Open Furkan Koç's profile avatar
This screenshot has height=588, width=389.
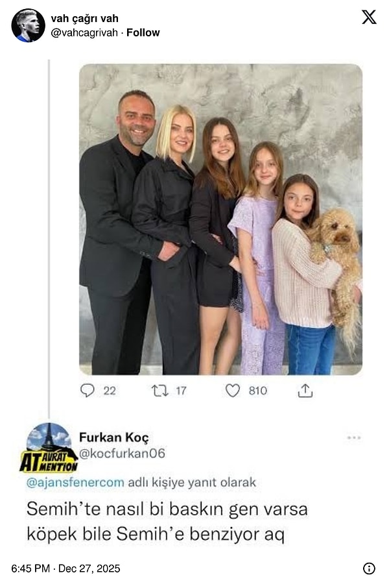tap(49, 447)
